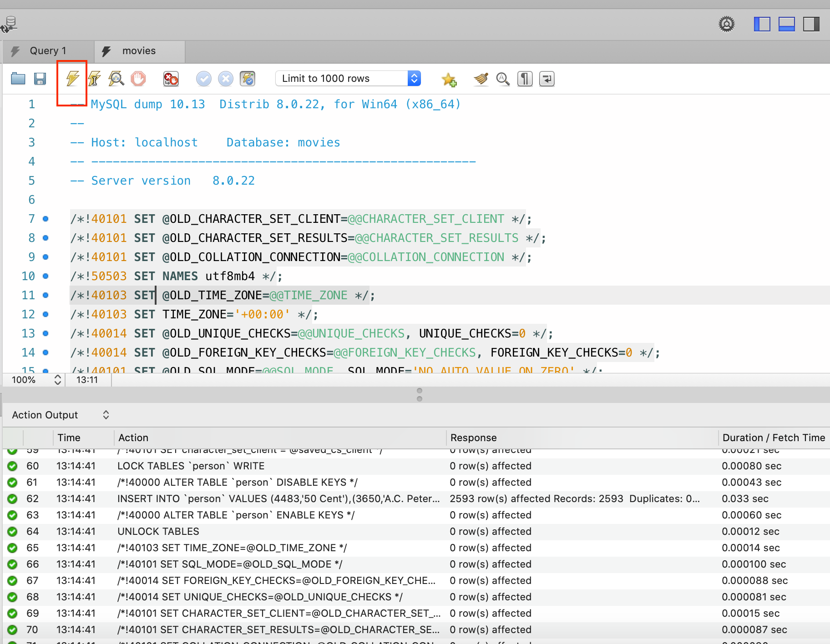Select output row 62 INSERT INTO person
830x644 pixels.
[x=416, y=498]
